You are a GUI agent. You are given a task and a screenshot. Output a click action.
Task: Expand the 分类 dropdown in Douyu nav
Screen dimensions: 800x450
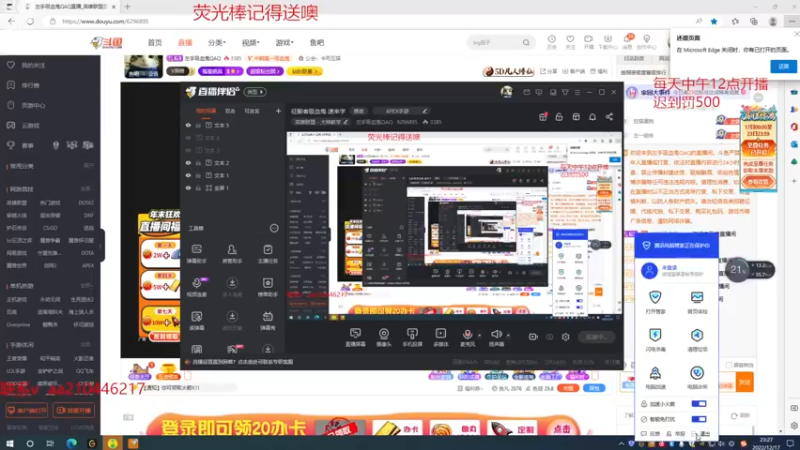point(217,42)
